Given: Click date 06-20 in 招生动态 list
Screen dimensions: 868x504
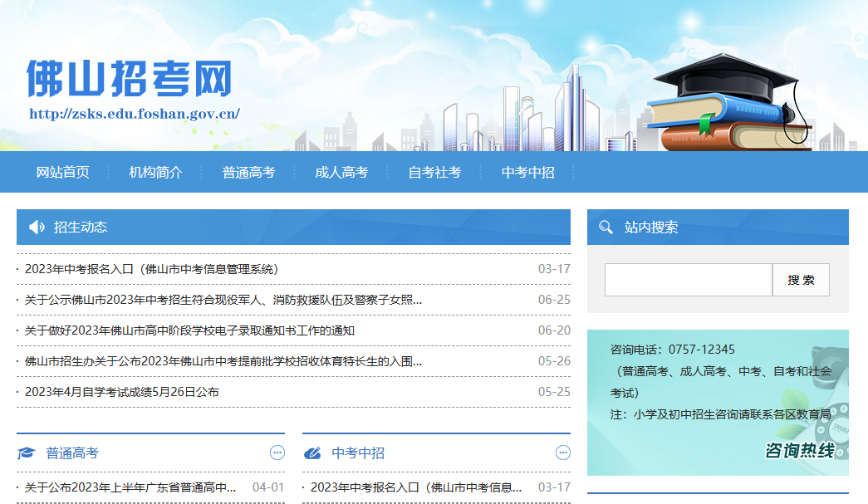Looking at the screenshot, I should (554, 330).
